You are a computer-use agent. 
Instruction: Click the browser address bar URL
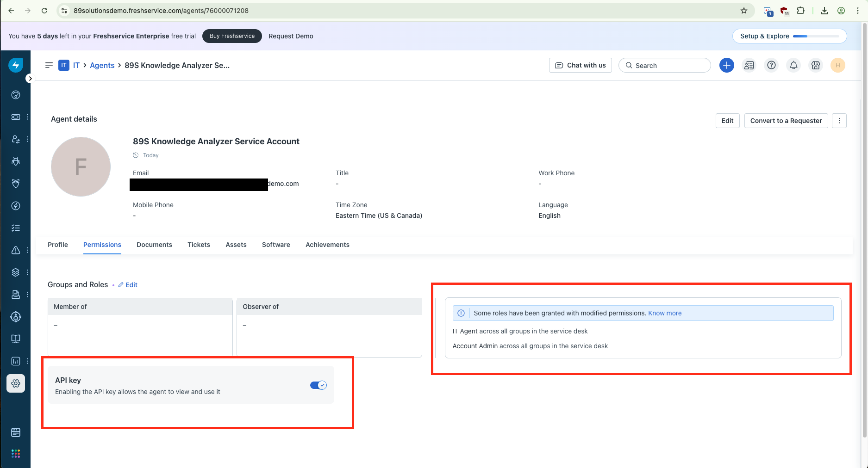[161, 11]
